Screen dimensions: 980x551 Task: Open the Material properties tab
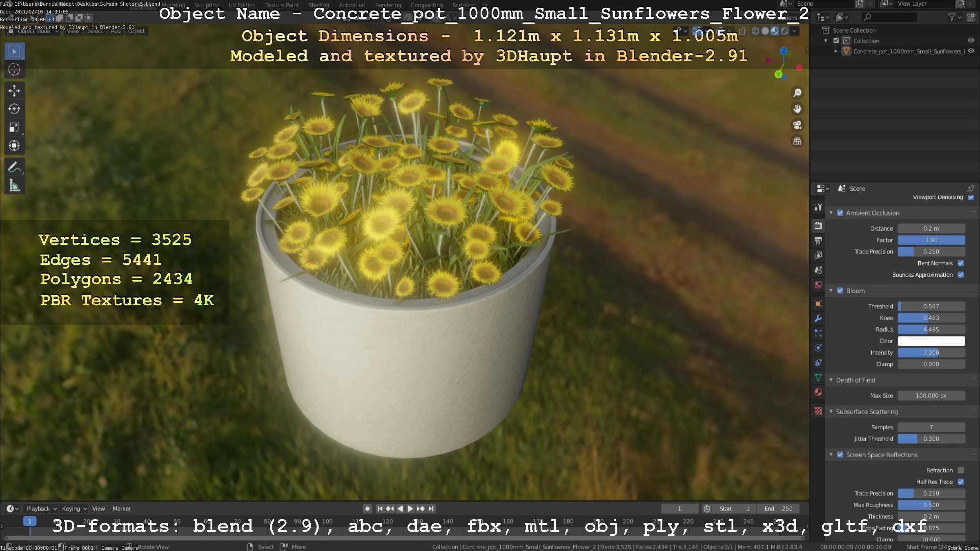pos(818,392)
